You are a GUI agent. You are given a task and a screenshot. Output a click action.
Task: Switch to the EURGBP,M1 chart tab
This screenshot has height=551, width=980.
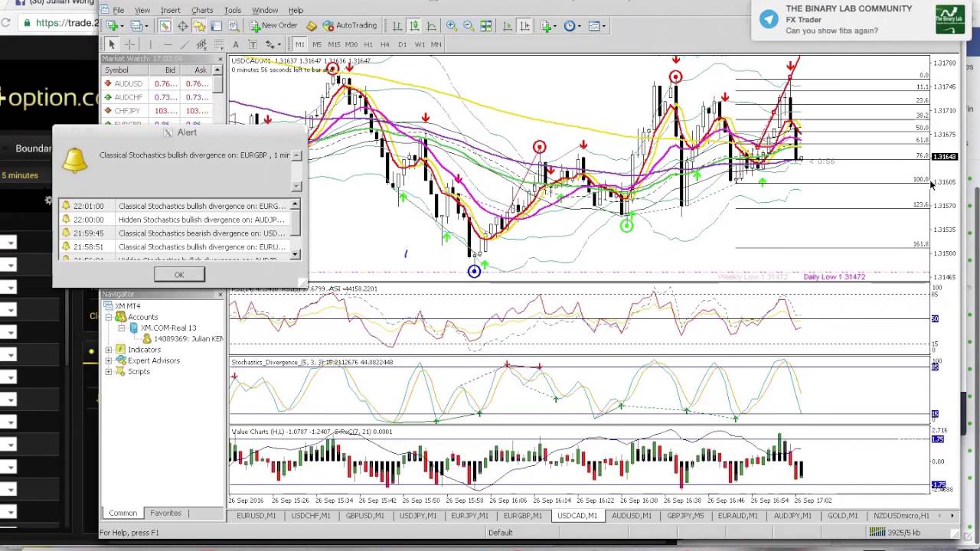[x=523, y=516]
